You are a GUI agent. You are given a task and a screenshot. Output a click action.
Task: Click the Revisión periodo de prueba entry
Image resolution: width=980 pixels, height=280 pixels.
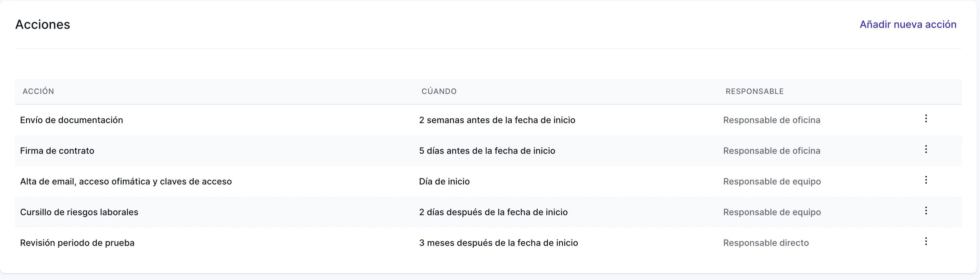click(x=77, y=243)
